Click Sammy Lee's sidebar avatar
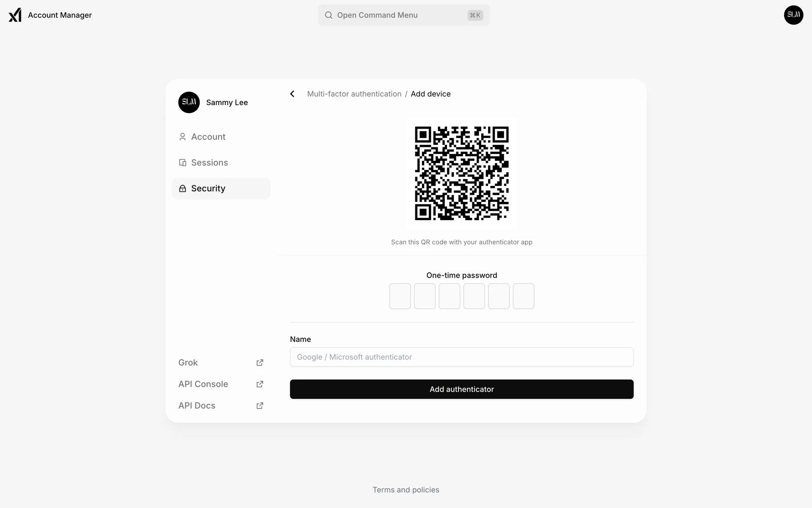This screenshot has height=508, width=812. tap(189, 102)
